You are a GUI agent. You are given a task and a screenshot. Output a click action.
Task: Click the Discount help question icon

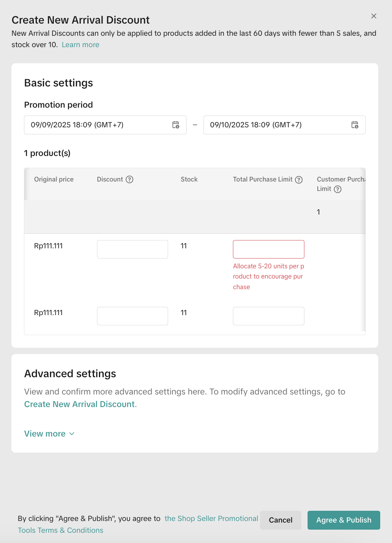point(130,180)
